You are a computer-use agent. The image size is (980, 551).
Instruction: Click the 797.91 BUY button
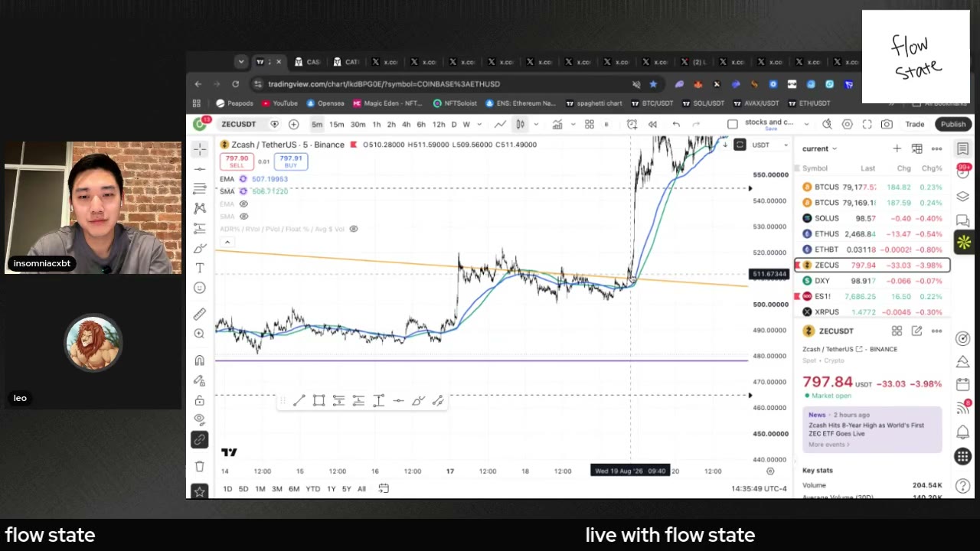pyautogui.click(x=291, y=161)
